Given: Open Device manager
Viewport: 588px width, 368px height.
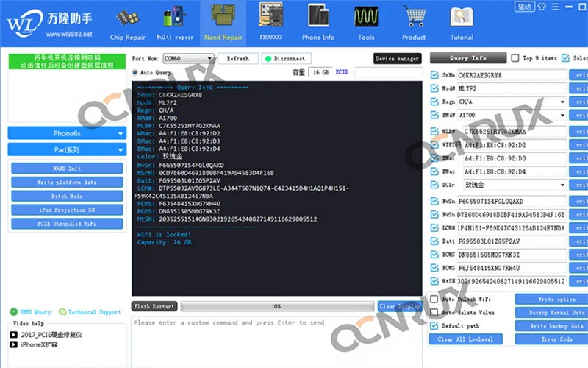Looking at the screenshot, I should (x=397, y=59).
